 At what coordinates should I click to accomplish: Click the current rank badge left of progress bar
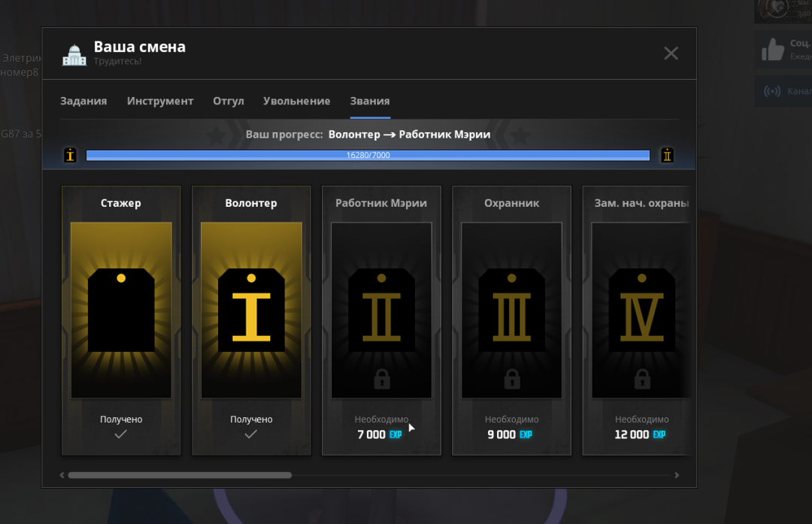tap(71, 156)
